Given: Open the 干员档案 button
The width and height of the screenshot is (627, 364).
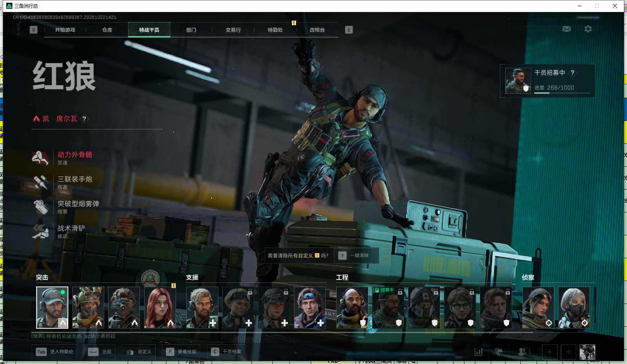Looking at the screenshot, I should click(x=227, y=352).
